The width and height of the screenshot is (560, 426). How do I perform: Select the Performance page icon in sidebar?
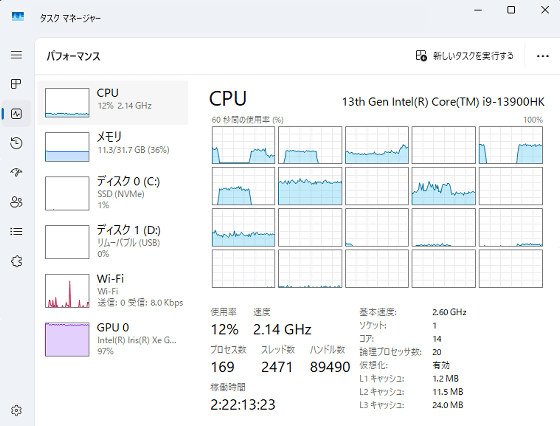(16, 114)
